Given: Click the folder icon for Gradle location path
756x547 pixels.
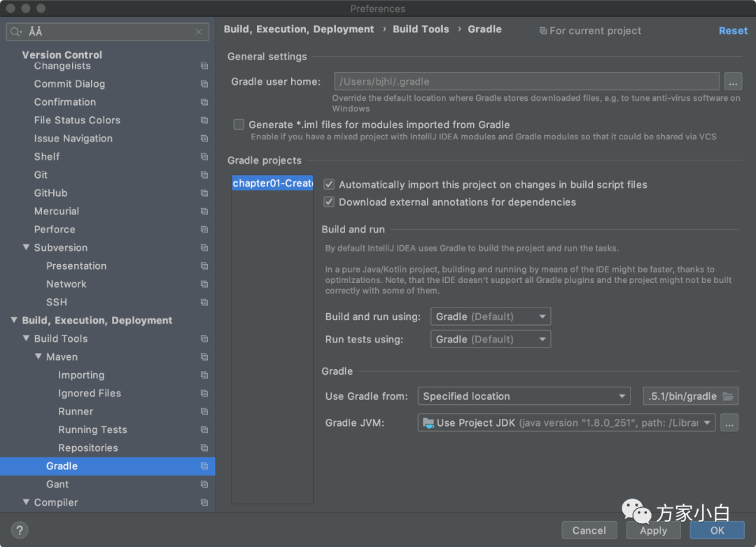Looking at the screenshot, I should pyautogui.click(x=728, y=396).
